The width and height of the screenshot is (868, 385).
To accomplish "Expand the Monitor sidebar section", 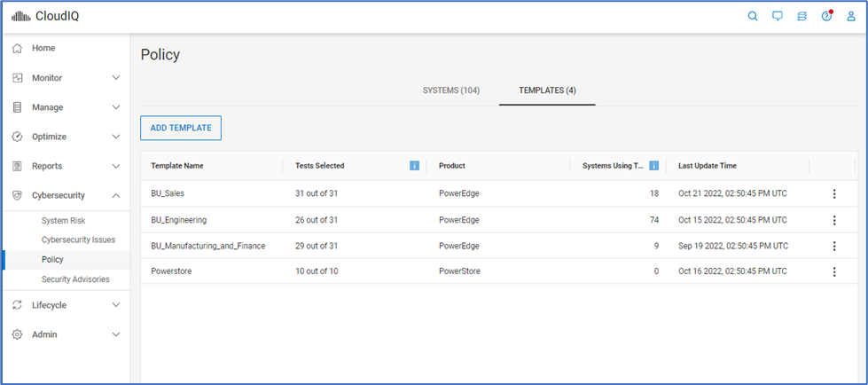I will point(65,78).
